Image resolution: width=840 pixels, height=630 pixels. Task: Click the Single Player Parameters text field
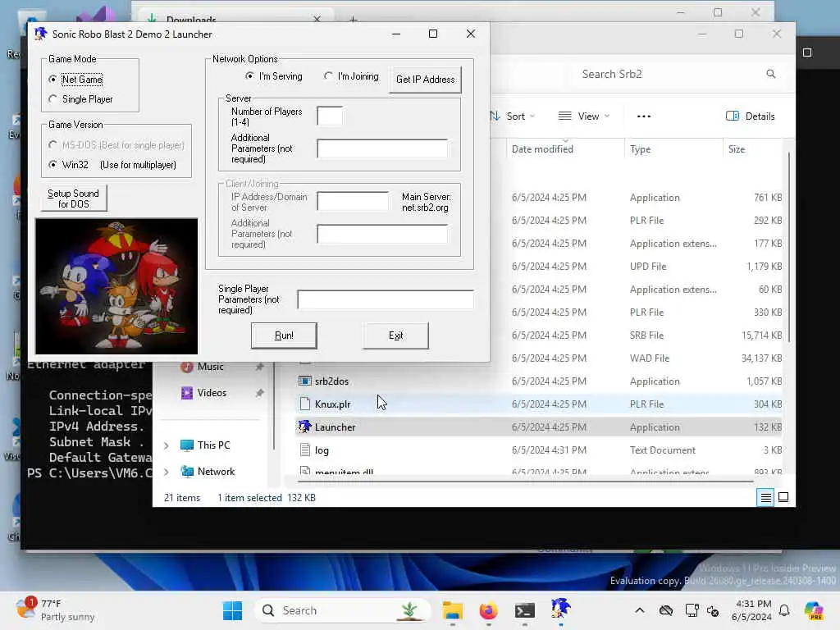pyautogui.click(x=386, y=299)
